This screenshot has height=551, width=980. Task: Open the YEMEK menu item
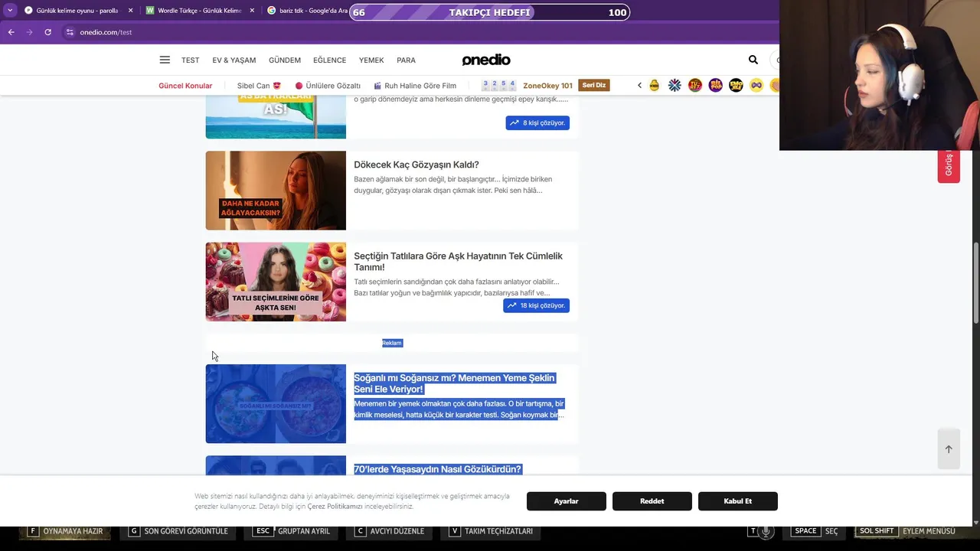[x=371, y=60]
